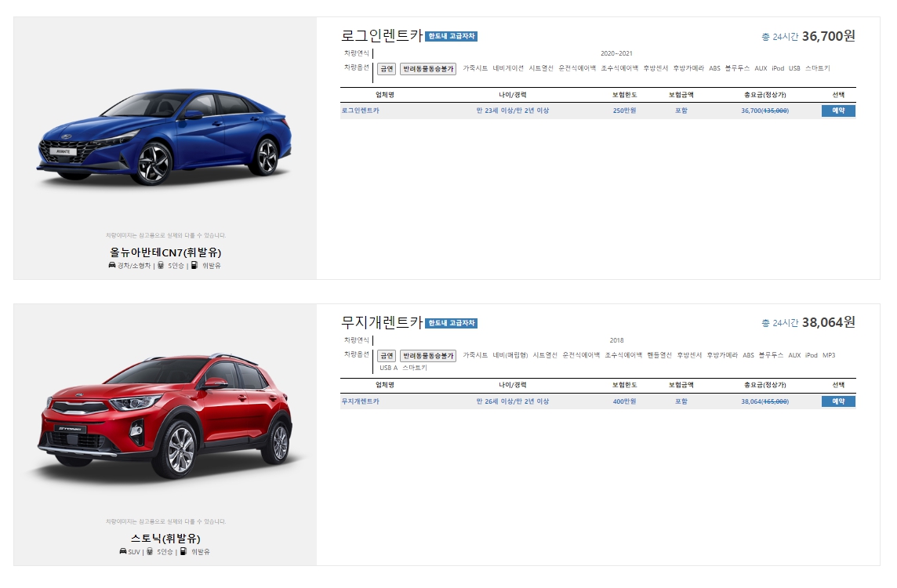Viewport: 897px width, 588px height.
Task: Click the 네비(매립형) option on the 무지개렌트카 card
Action: (x=510, y=355)
